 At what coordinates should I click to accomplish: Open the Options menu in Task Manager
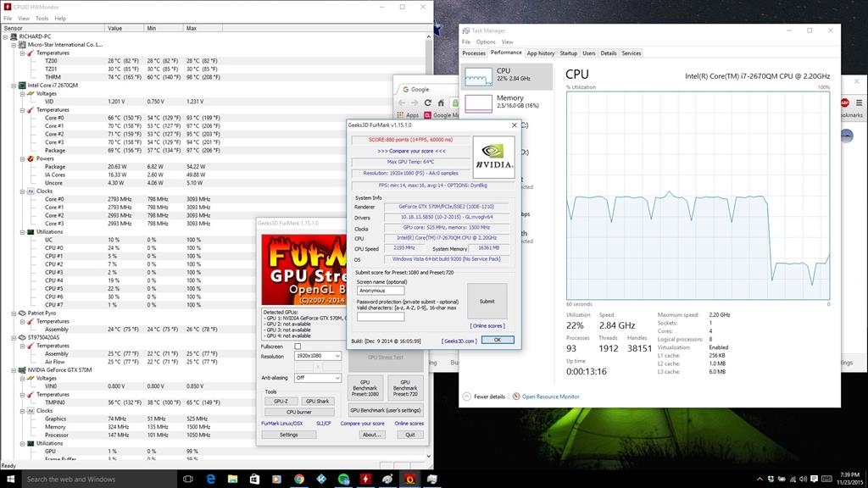click(x=486, y=42)
